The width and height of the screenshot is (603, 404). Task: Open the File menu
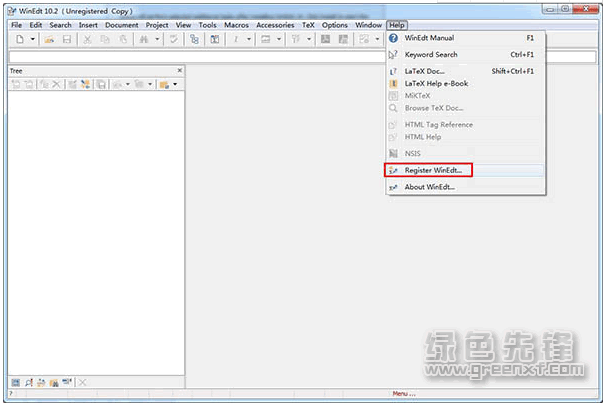tap(17, 25)
